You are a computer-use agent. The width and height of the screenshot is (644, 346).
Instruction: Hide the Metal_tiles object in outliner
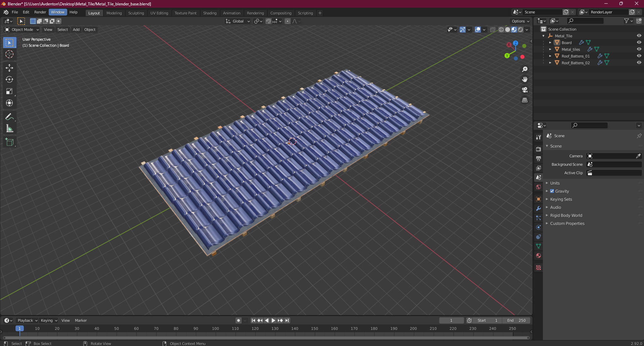639,49
